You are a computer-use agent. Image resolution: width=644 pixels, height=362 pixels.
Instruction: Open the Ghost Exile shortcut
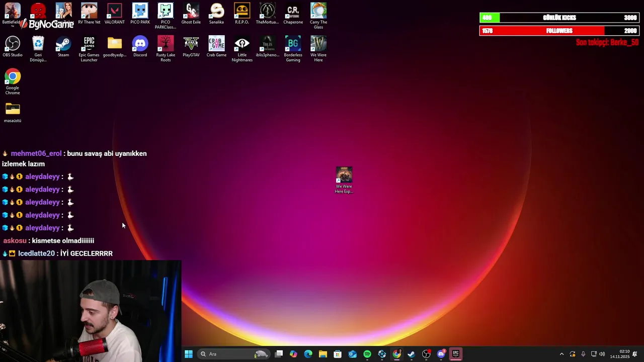tap(191, 14)
